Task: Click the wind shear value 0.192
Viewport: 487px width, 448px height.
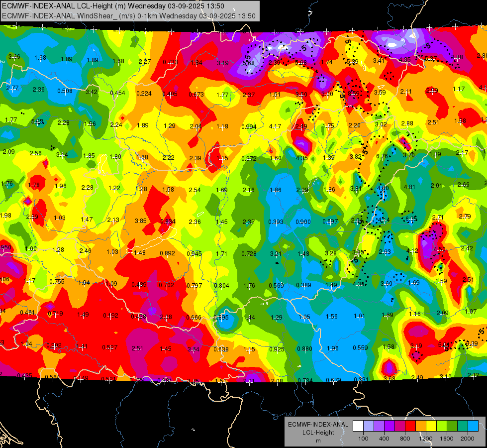Action: click(110, 316)
